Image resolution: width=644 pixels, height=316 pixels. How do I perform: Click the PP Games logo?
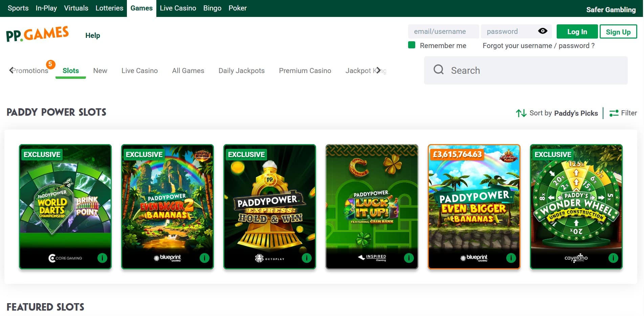pos(37,34)
